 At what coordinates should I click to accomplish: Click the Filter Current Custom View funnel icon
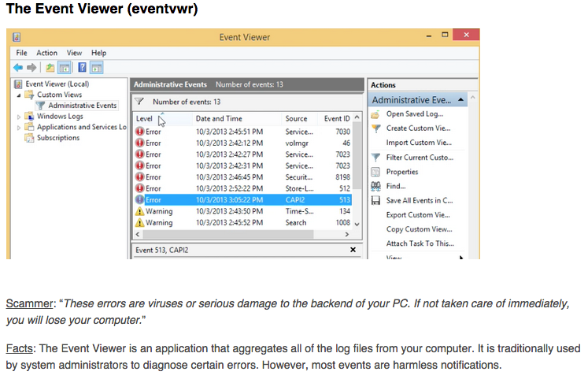pyautogui.click(x=375, y=158)
